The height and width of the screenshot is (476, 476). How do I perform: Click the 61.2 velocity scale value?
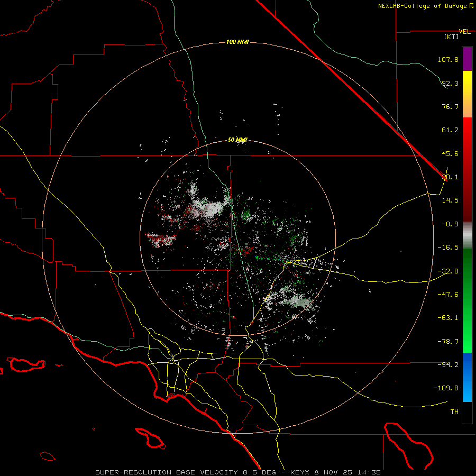[450, 130]
